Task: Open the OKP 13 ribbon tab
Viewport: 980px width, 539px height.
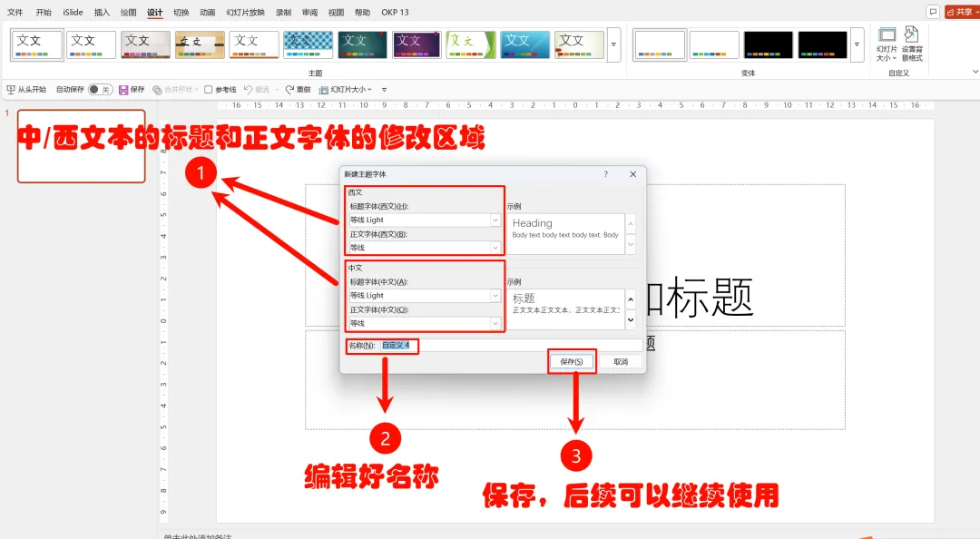Action: tap(395, 12)
